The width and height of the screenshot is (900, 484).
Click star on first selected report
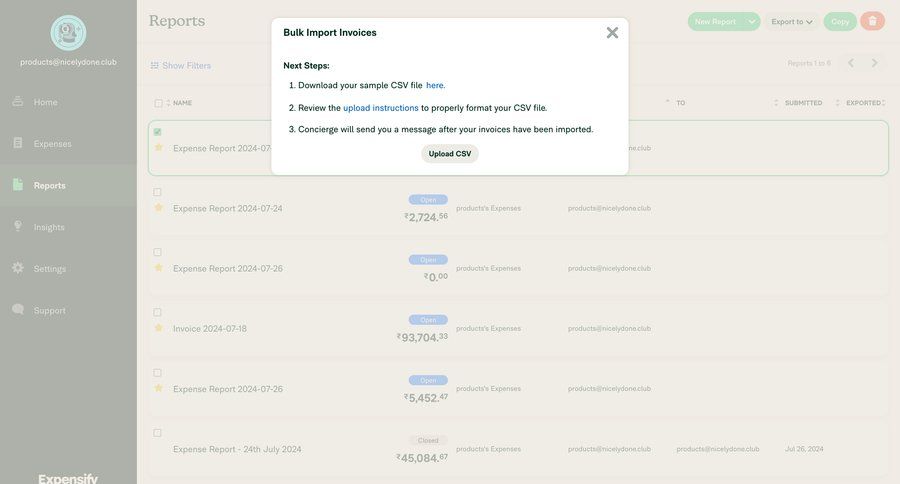159,148
